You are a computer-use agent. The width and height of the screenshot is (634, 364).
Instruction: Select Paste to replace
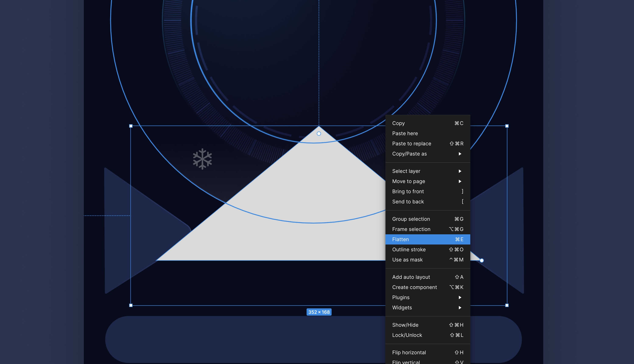coord(412,143)
